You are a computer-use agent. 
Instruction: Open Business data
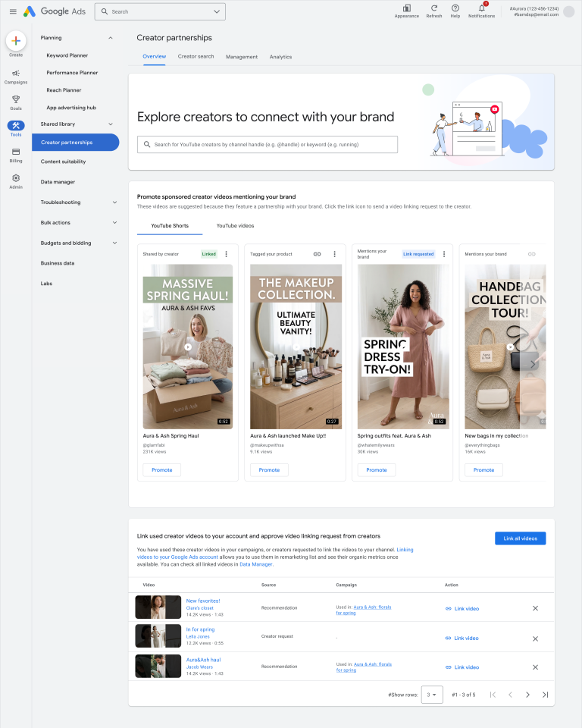pyautogui.click(x=57, y=263)
